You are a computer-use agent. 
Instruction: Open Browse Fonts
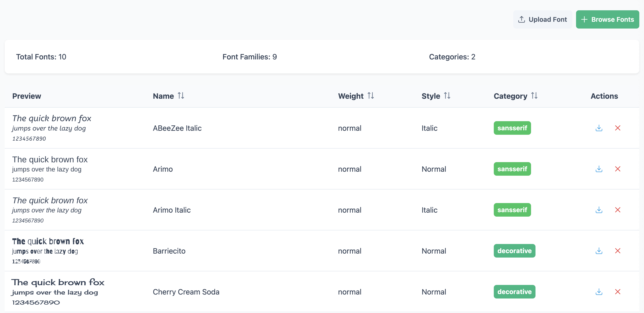click(x=607, y=19)
